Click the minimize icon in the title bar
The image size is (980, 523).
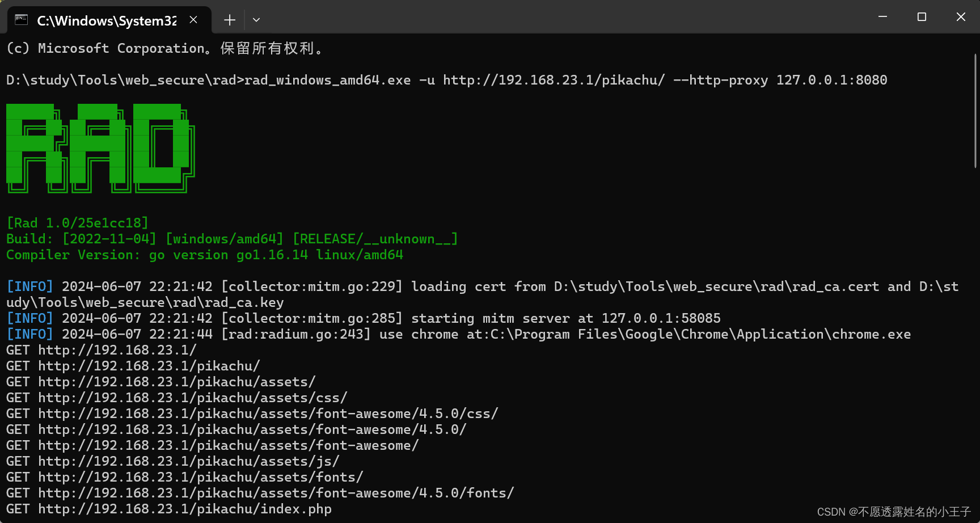tap(882, 17)
